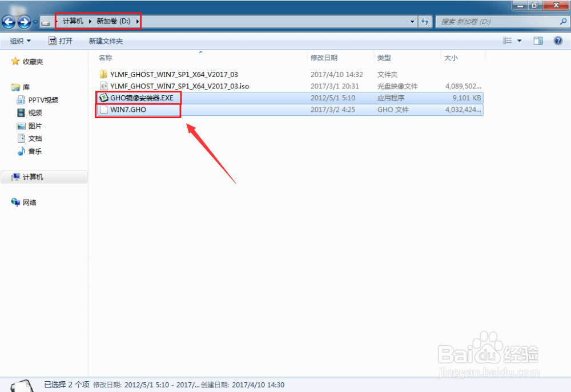Click the 收藏夹 star icon
571x392 pixels.
click(x=15, y=61)
